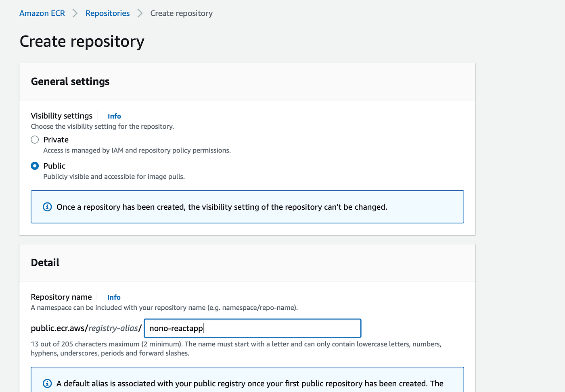Click the info icon in visibility warning box
This screenshot has width=565, height=392.
click(x=47, y=207)
